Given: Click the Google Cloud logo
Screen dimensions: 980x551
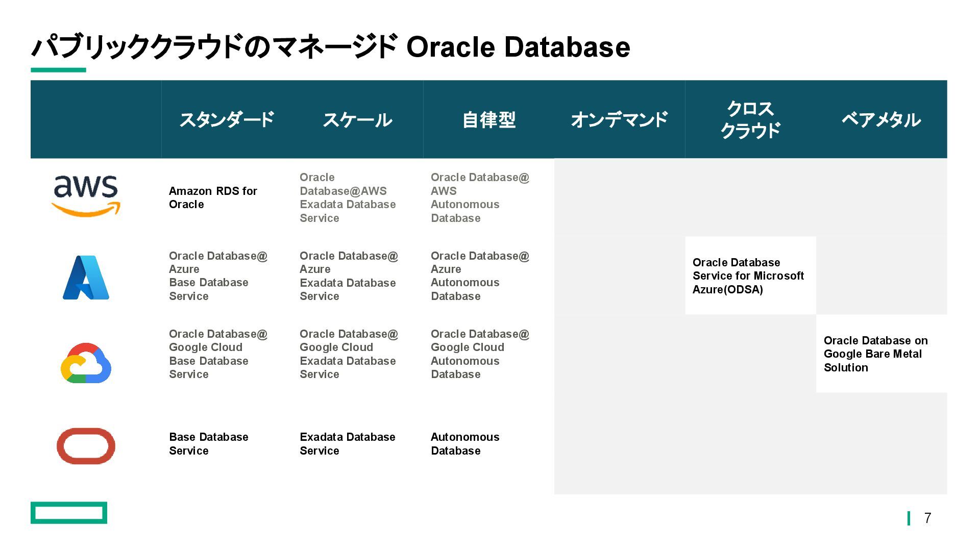Looking at the screenshot, I should coord(86,363).
